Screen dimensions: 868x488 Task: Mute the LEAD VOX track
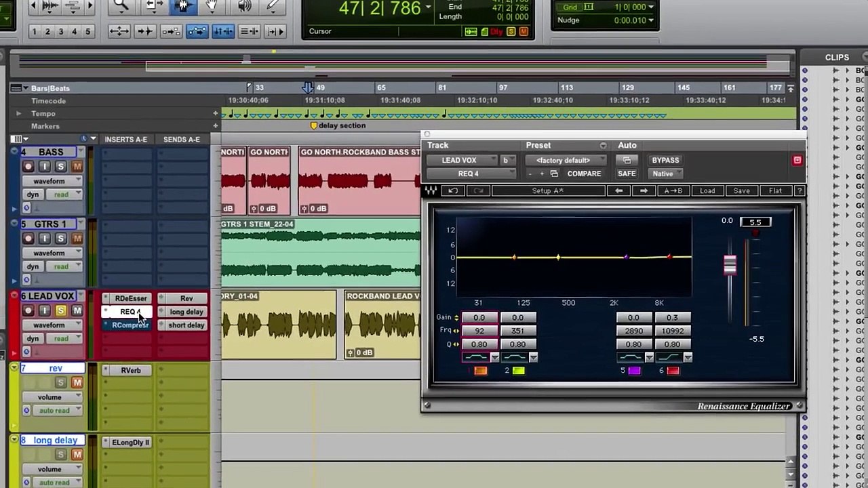77,310
